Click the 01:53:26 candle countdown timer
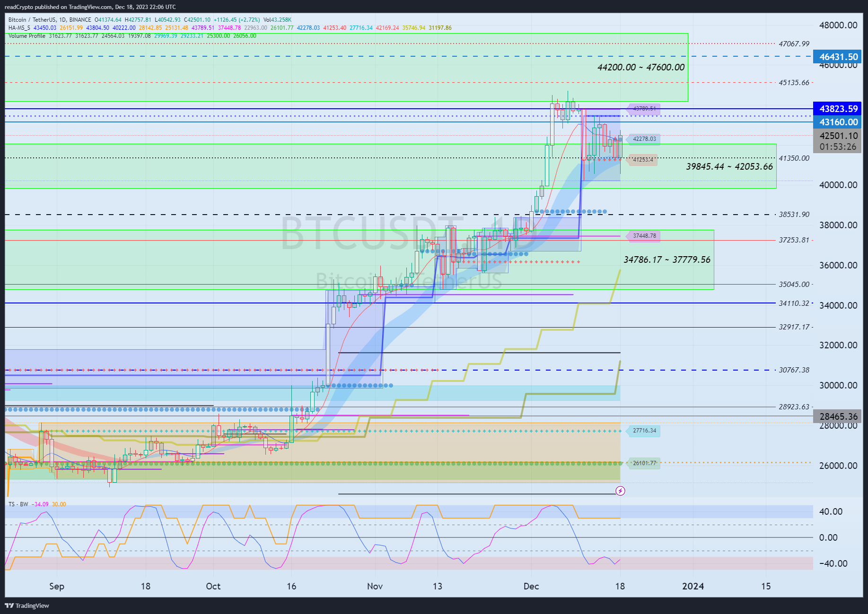Image resolution: width=868 pixels, height=614 pixels. (838, 147)
